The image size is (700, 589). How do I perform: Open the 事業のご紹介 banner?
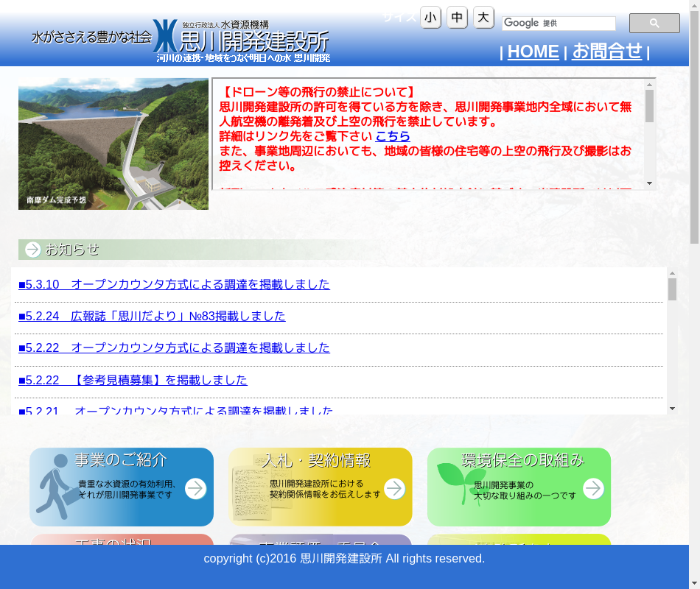tap(122, 487)
